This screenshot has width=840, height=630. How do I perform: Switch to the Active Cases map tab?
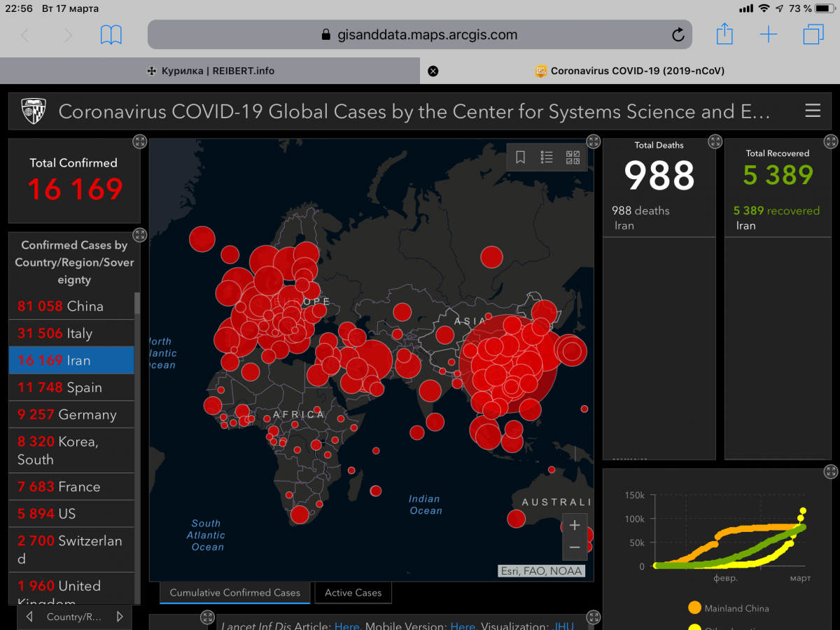tap(353, 593)
